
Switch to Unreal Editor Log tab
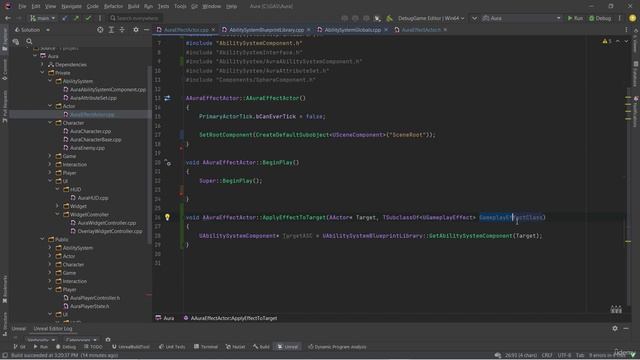click(53, 329)
